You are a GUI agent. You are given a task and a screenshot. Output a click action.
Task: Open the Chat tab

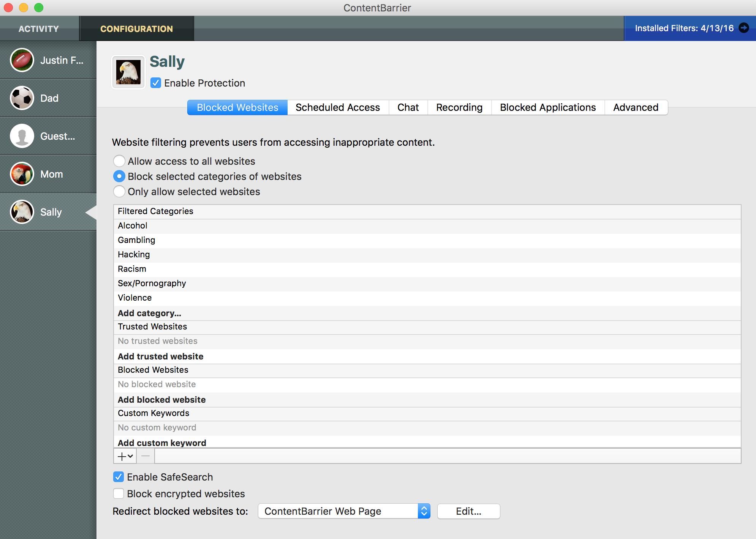pos(408,107)
